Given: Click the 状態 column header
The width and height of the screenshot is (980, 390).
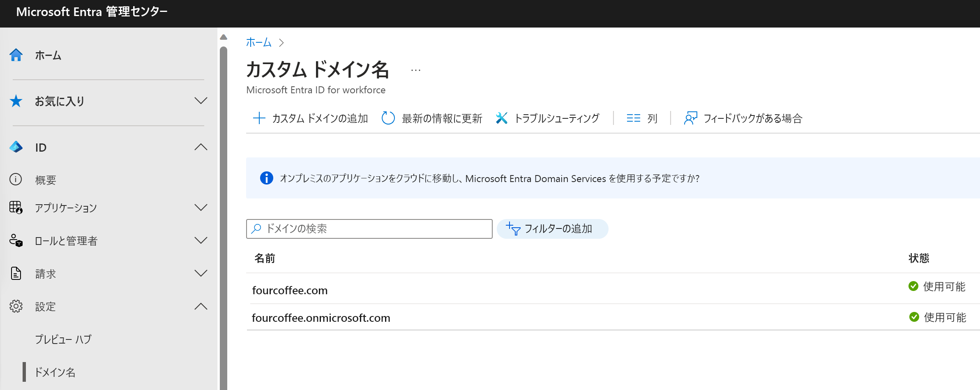Looking at the screenshot, I should pos(919,258).
